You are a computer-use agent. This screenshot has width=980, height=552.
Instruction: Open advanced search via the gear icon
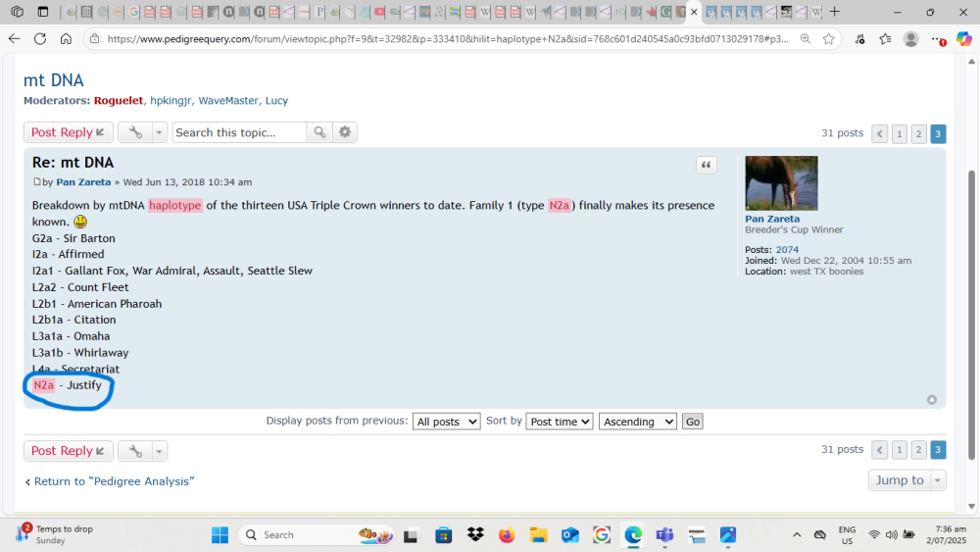pyautogui.click(x=345, y=132)
